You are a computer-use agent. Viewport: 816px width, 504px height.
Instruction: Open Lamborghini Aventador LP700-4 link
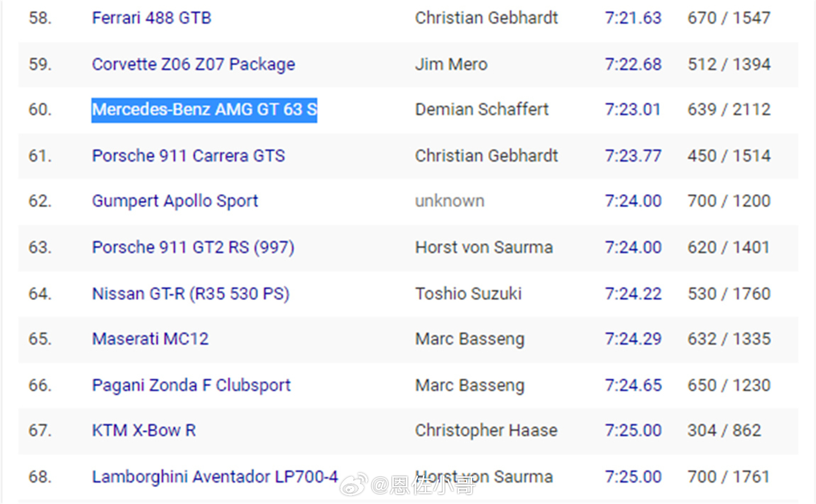tap(215, 477)
